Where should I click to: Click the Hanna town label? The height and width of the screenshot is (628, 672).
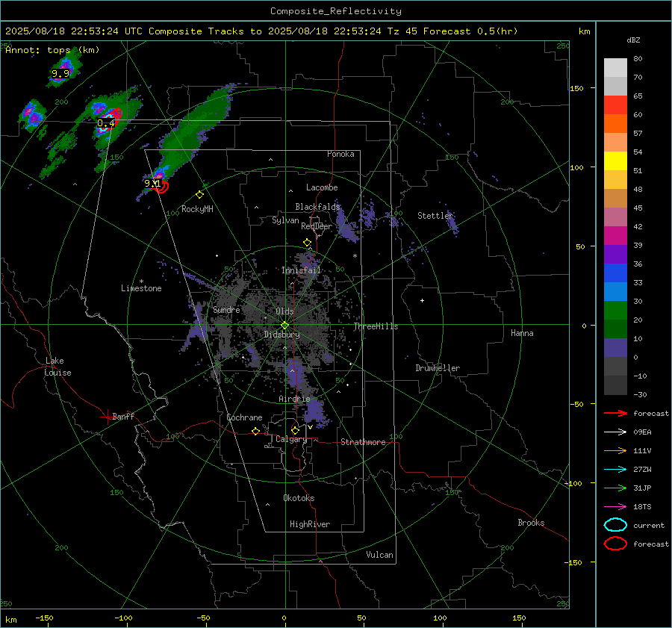pyautogui.click(x=522, y=333)
